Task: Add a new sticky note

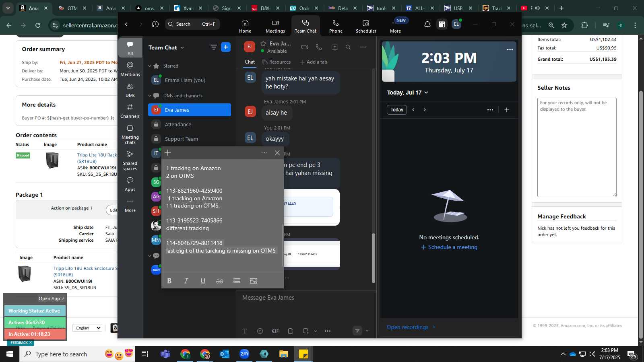Action: point(168,153)
